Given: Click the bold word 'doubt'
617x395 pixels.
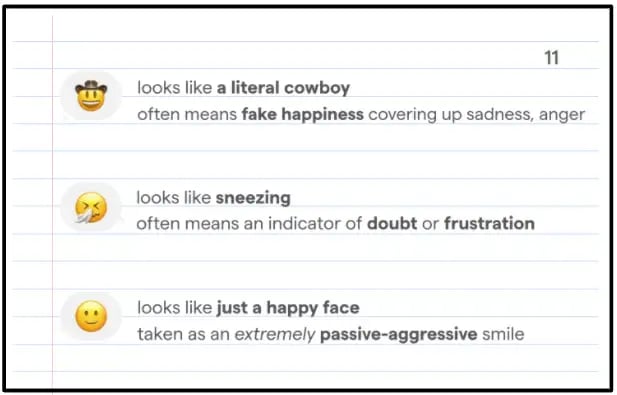Looking at the screenshot, I should tap(392, 223).
